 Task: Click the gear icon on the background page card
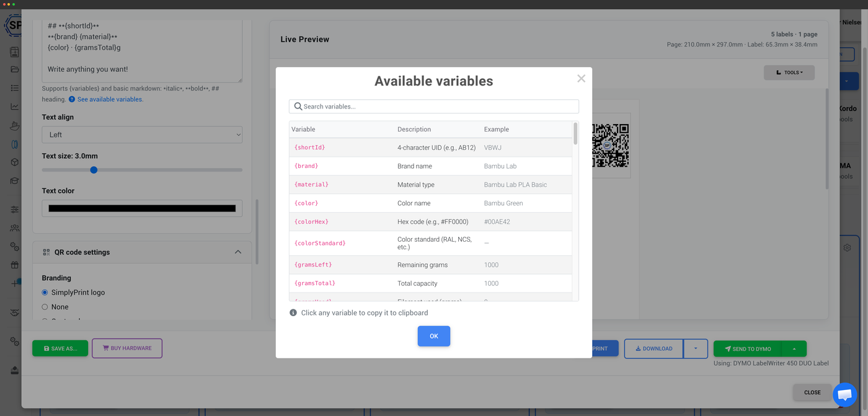(x=847, y=248)
